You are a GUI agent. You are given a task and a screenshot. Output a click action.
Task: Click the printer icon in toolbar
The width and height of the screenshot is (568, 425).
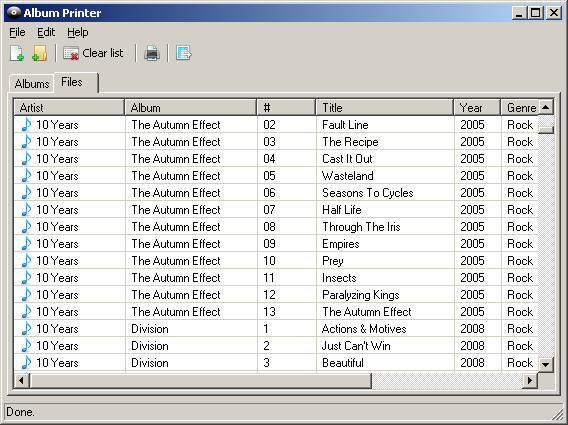coord(152,53)
